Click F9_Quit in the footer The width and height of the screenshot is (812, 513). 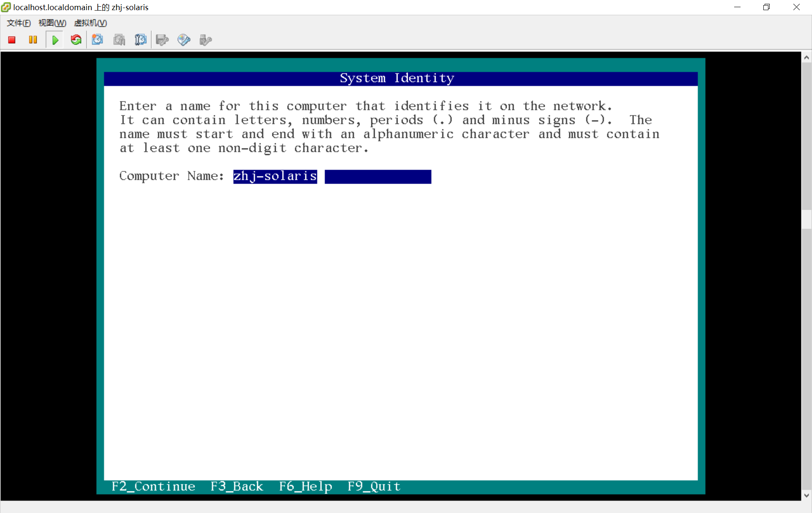coord(374,486)
